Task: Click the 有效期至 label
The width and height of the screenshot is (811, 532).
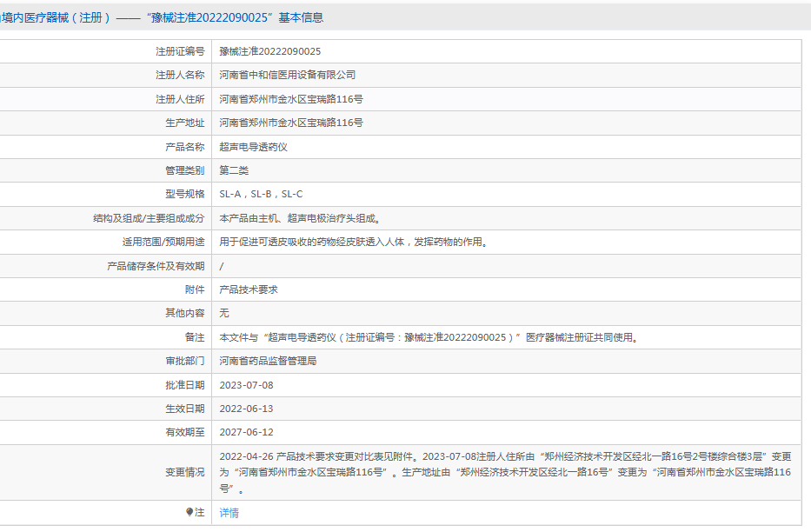Action: 184,432
